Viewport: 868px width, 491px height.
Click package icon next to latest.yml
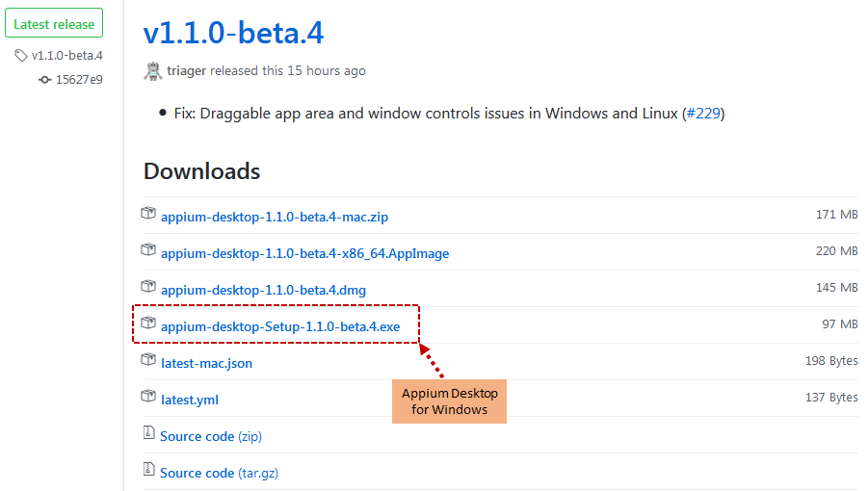point(148,396)
